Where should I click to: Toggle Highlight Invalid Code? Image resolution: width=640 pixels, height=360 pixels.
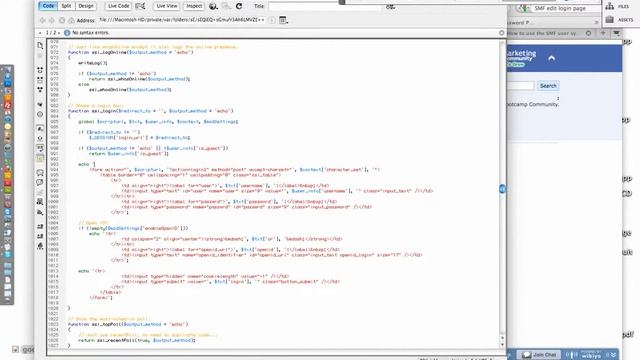tap(40, 139)
